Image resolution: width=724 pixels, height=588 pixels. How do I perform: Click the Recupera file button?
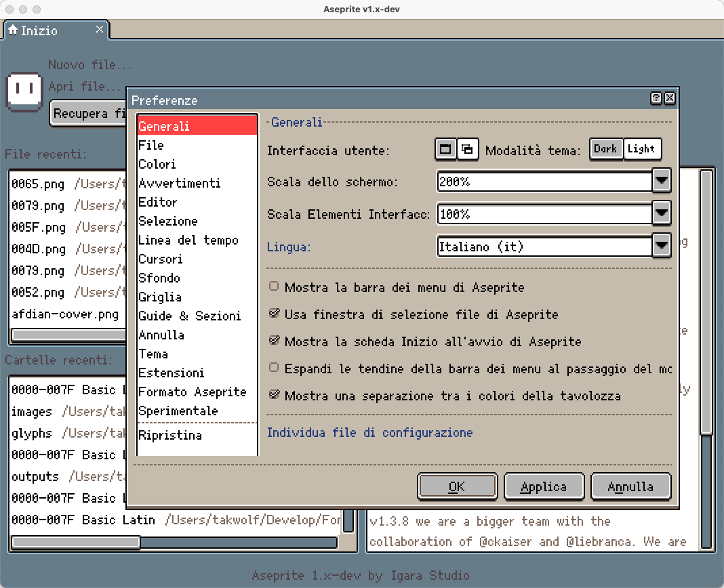(x=87, y=113)
